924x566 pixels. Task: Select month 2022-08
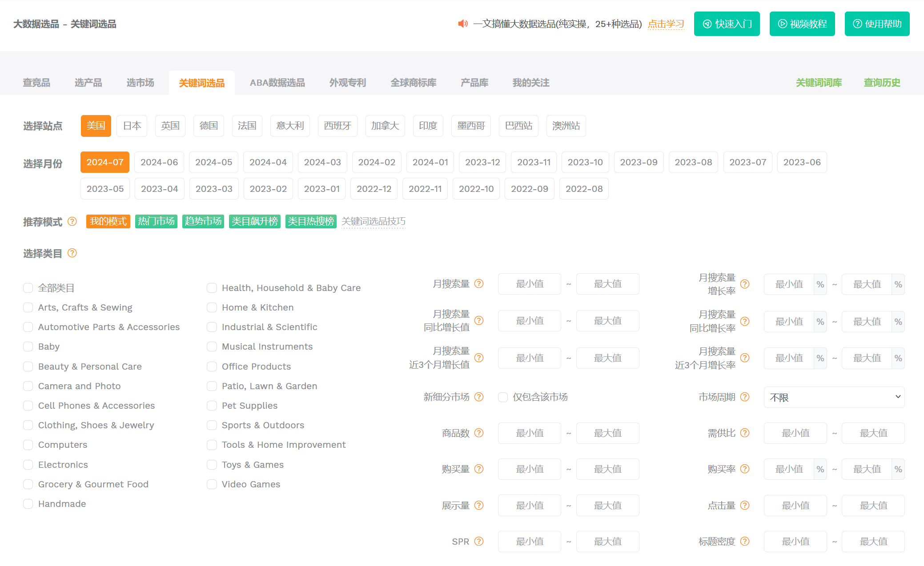click(584, 189)
